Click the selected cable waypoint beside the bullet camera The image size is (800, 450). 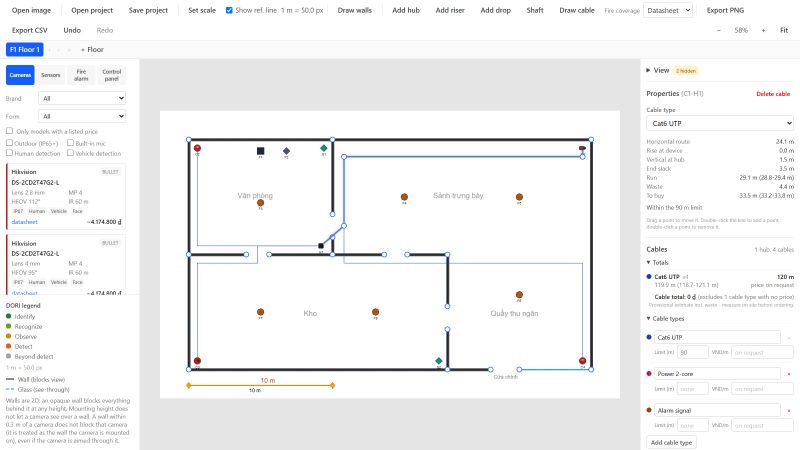click(x=582, y=157)
